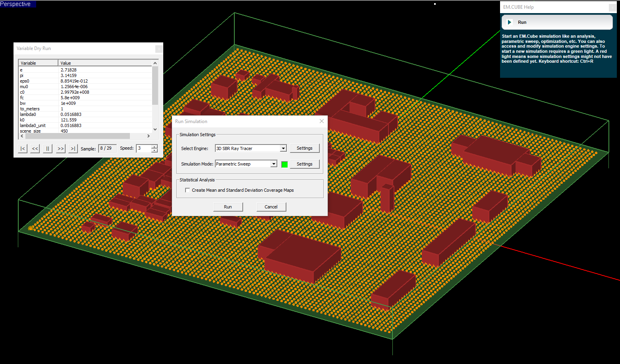
Task: Open the Select Engine dropdown
Action: coord(283,148)
